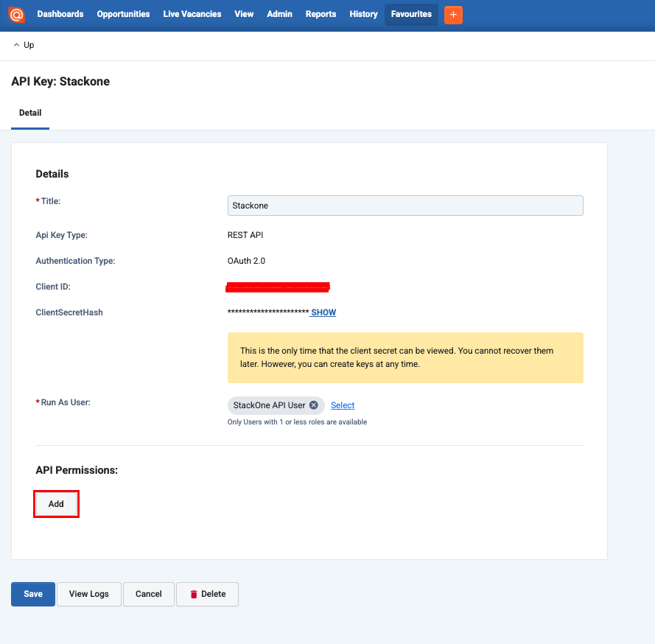Viewport: 655px width, 644px height.
Task: Click the 'Only Users with 1 or less roles' hint
Action: click(x=297, y=421)
